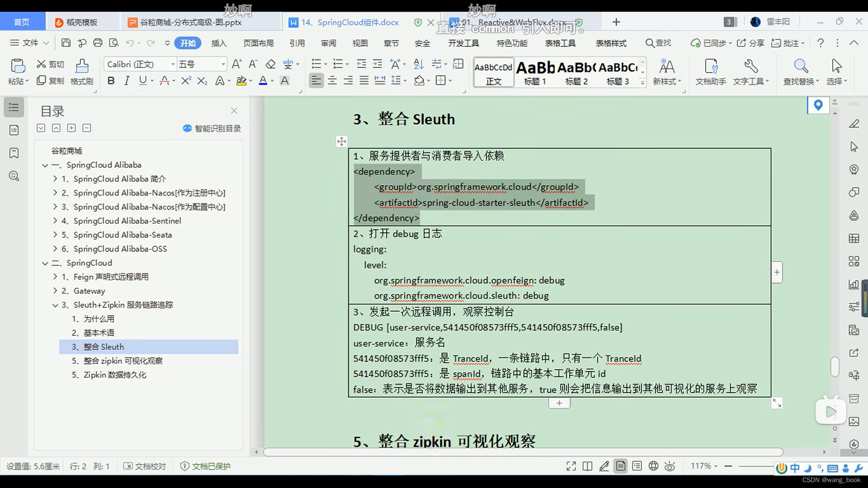Click the font color icon
Screen dimensions: 868x488
[x=262, y=80]
